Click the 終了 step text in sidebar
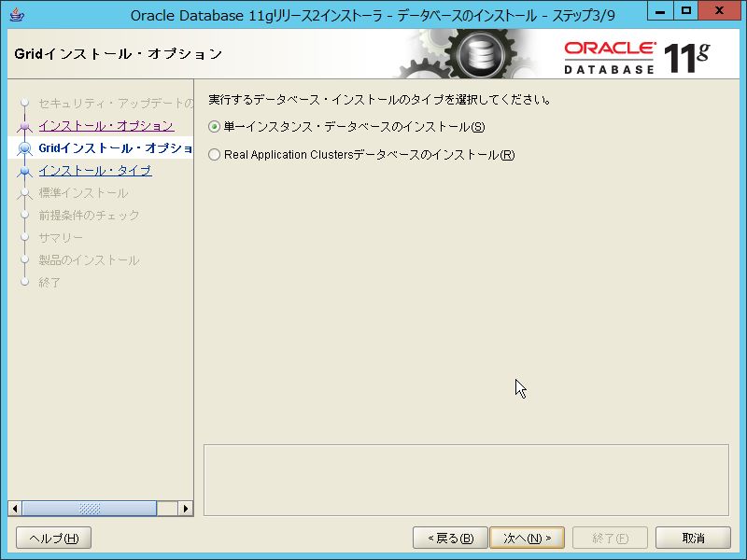This screenshot has width=747, height=560. 49,283
